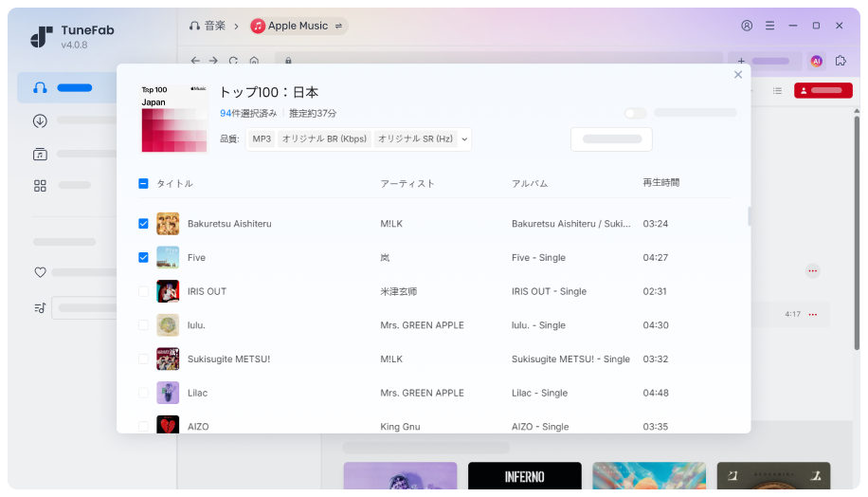Click the 再生時間 column header

coord(660,182)
